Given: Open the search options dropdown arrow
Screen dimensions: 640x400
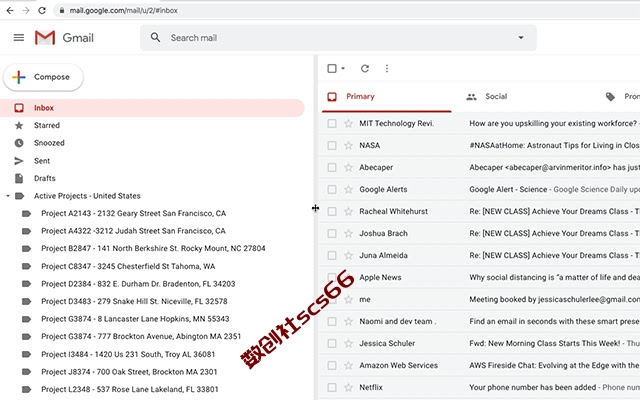Looking at the screenshot, I should click(x=521, y=38).
